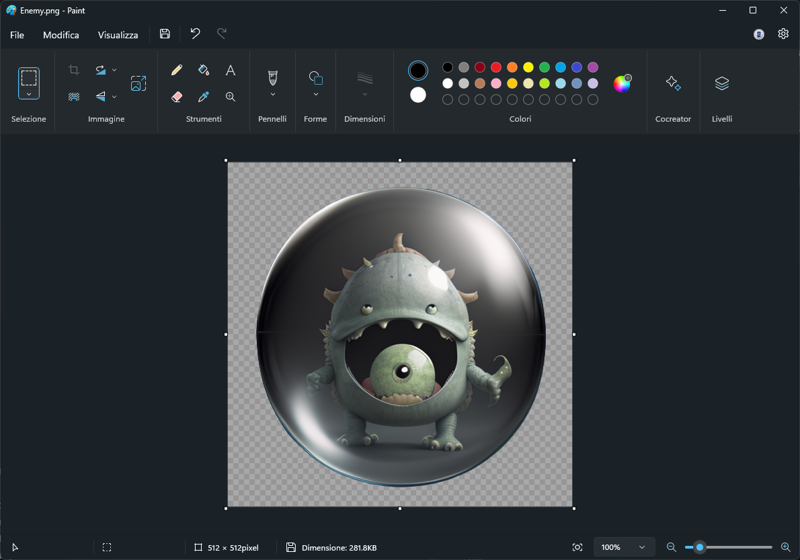This screenshot has width=800, height=560.
Task: Open the File menu
Action: point(17,35)
